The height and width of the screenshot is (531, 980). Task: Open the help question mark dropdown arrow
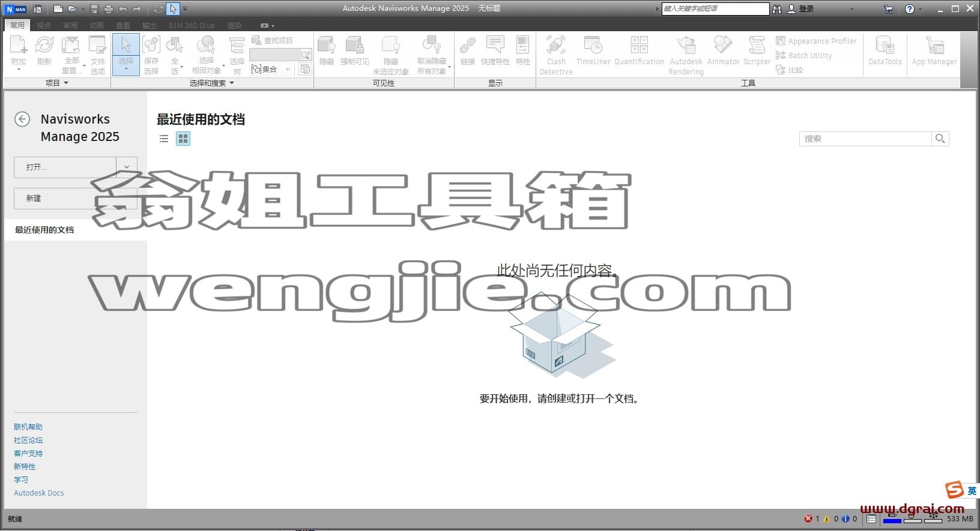point(921,9)
